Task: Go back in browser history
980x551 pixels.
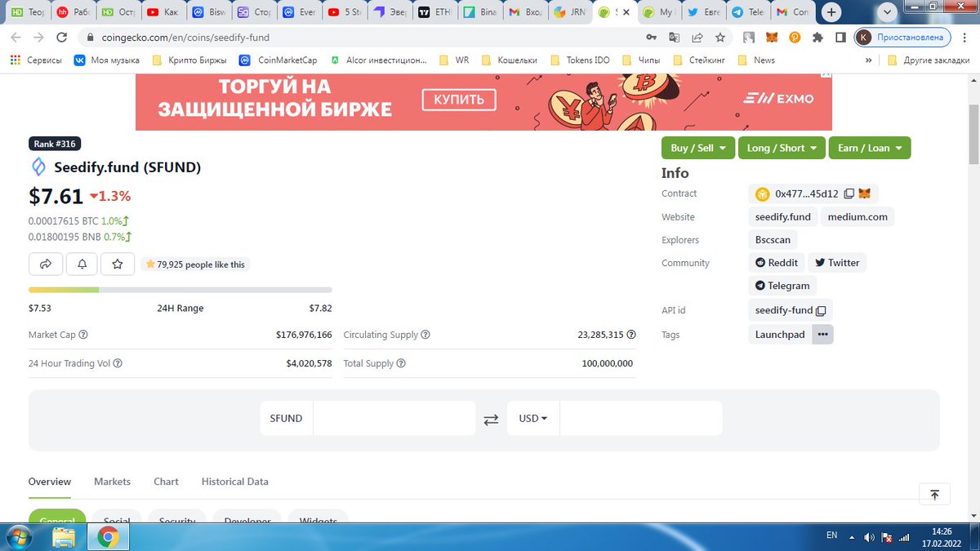Action: (16, 38)
